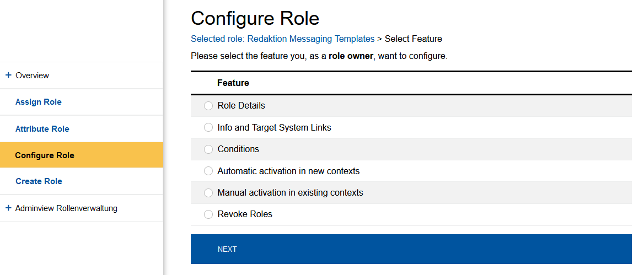This screenshot has width=644, height=275.
Task: Expand the Adminview Rollenverwaltung plus icon
Action: click(x=8, y=208)
